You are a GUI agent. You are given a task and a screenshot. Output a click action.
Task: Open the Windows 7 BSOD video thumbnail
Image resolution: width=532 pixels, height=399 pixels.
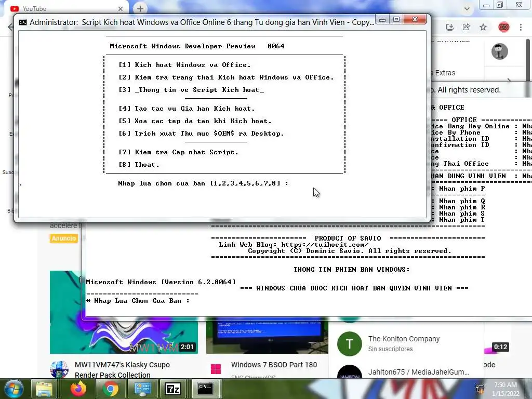[267, 336]
